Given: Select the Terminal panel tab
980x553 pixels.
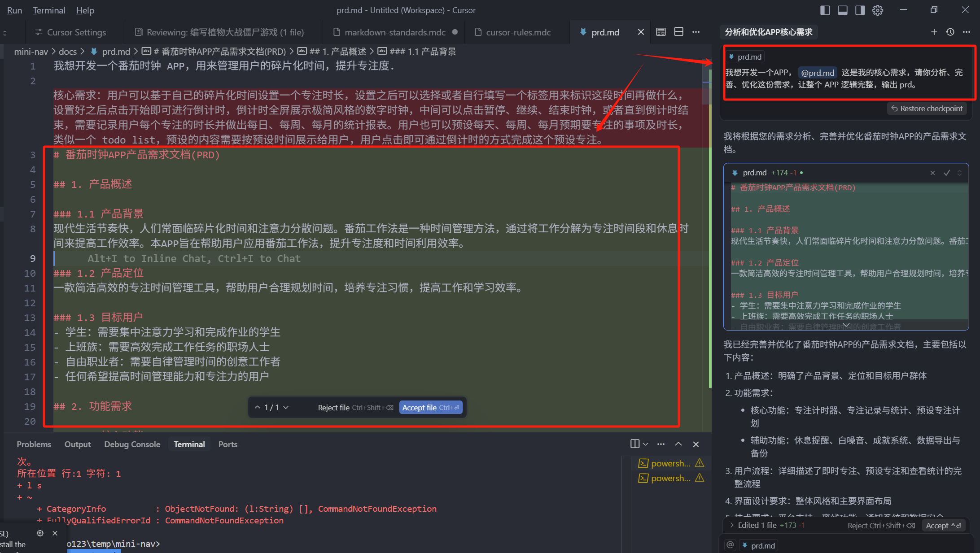Looking at the screenshot, I should (x=189, y=444).
